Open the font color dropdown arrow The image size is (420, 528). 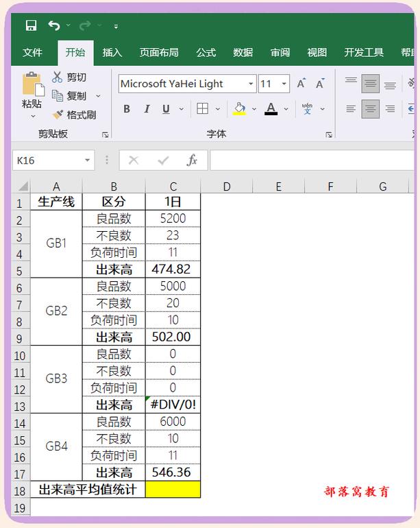point(286,109)
